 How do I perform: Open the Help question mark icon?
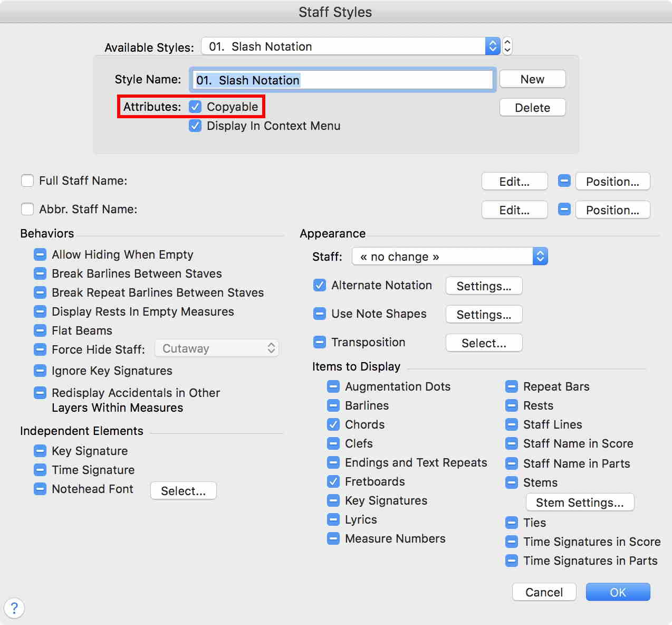click(x=14, y=608)
